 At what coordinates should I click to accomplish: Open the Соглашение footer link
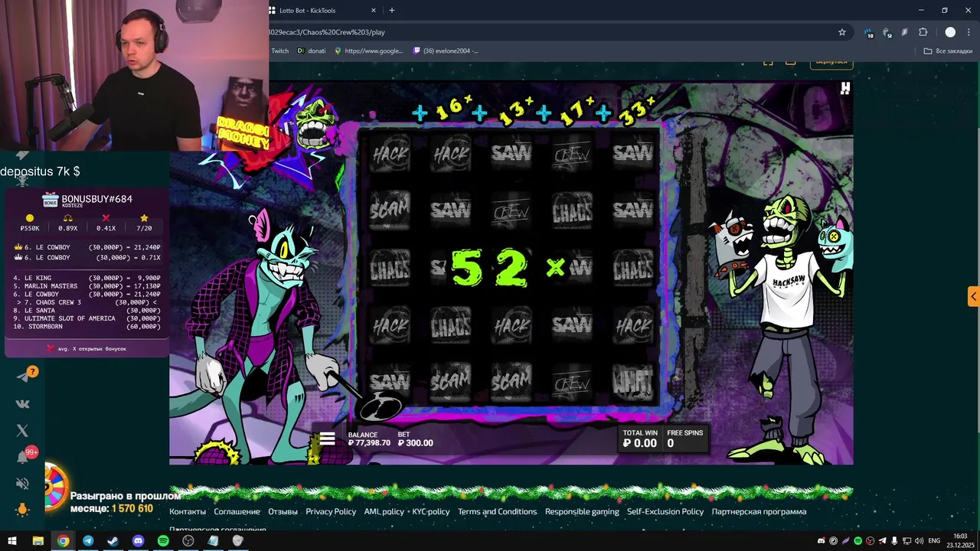237,511
